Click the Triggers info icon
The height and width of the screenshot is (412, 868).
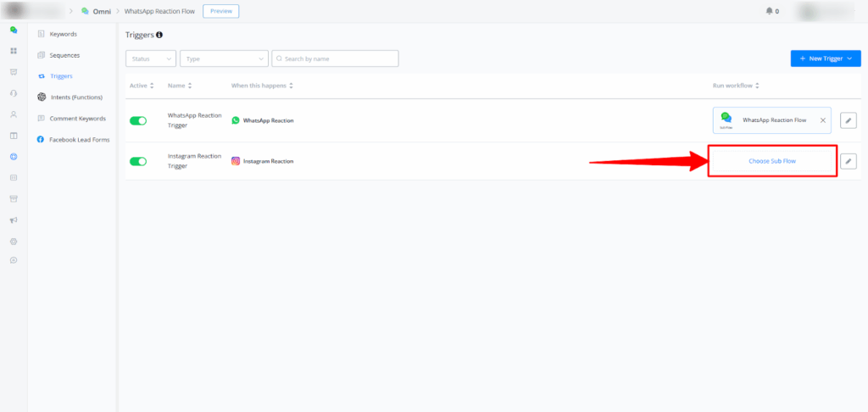click(159, 35)
